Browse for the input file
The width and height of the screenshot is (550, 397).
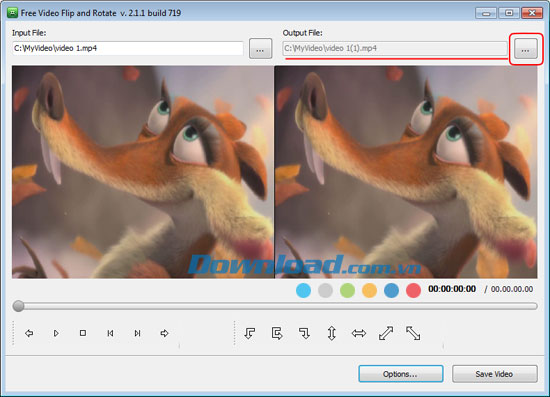click(260, 48)
